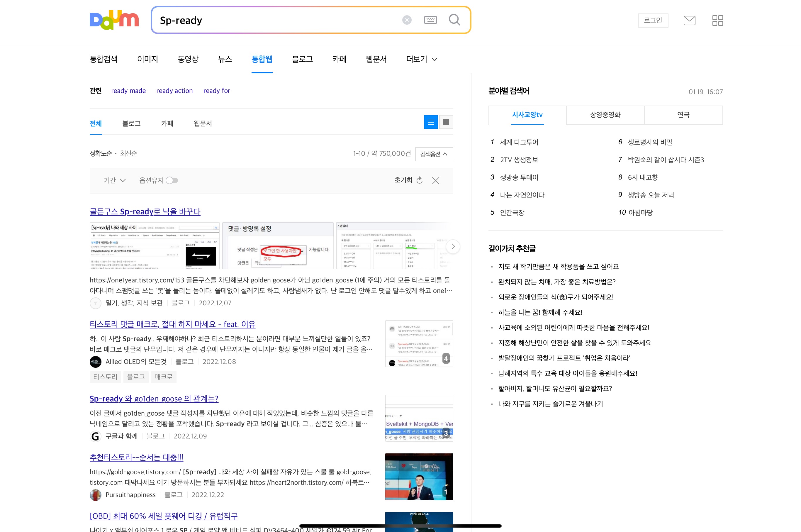801x532 pixels.
Task: Show next image in carousel arrow
Action: tap(453, 246)
